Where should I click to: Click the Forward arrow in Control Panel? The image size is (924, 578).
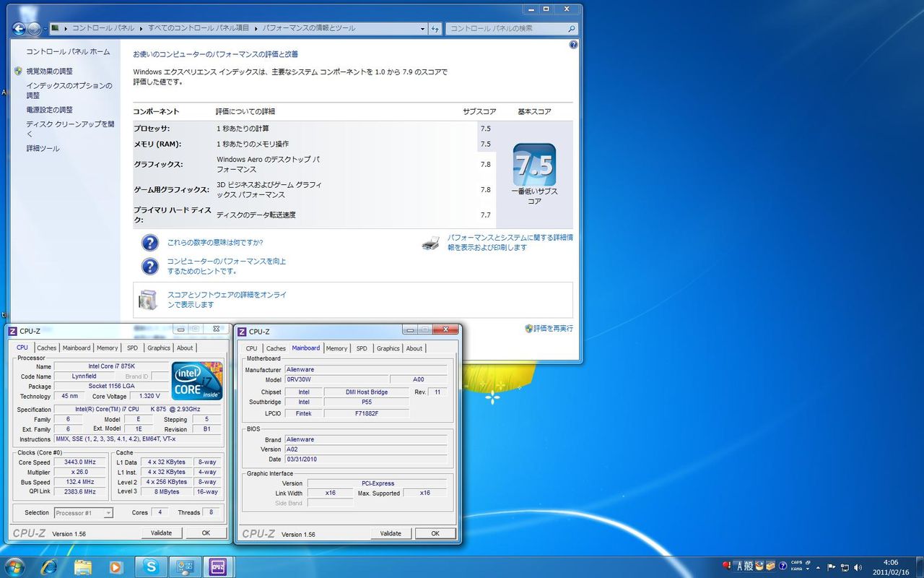pyautogui.click(x=34, y=29)
